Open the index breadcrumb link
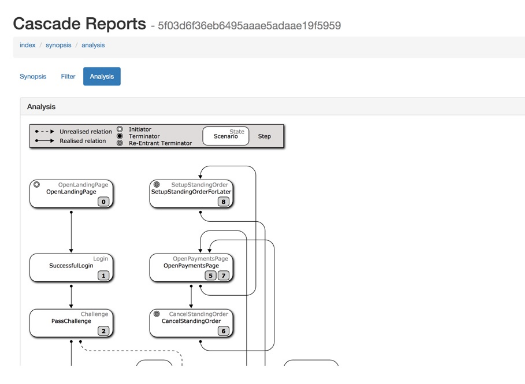 27,45
